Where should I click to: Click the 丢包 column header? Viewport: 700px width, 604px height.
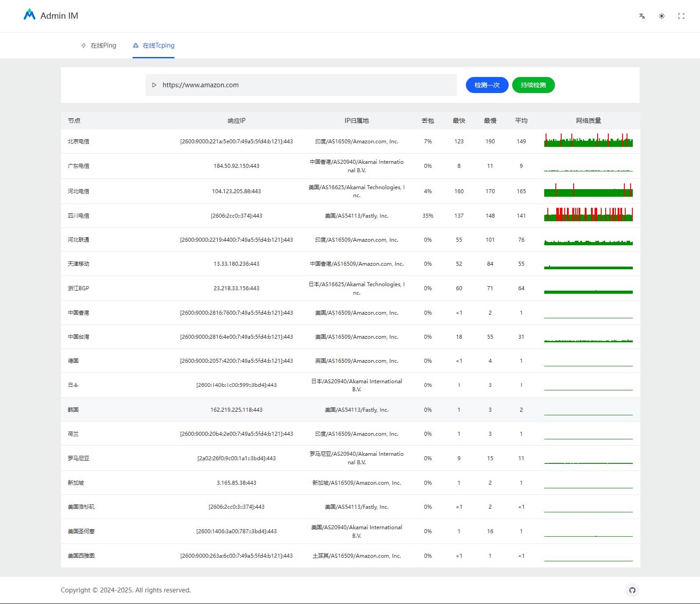point(428,121)
